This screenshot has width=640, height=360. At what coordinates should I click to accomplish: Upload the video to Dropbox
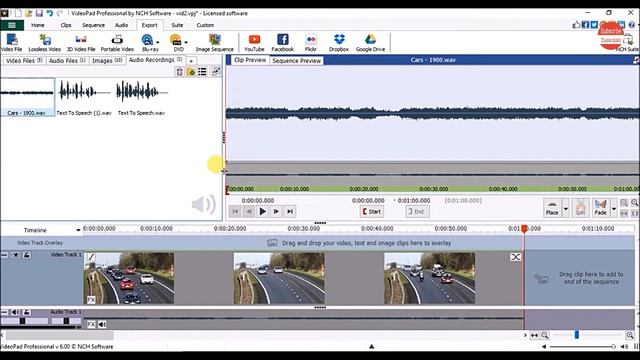(x=339, y=43)
